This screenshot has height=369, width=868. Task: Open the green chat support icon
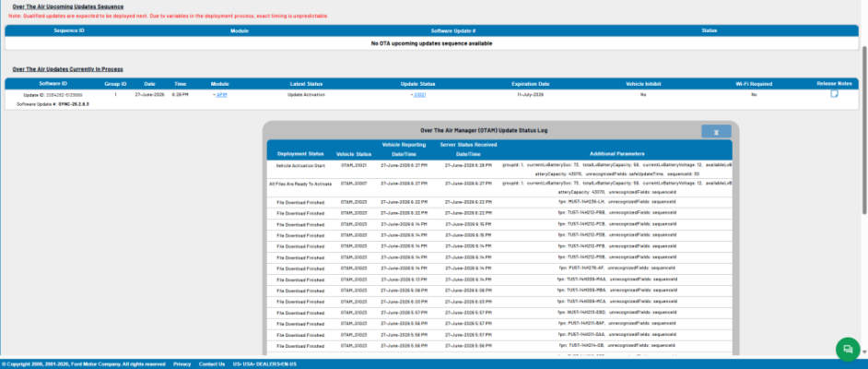coord(847,349)
